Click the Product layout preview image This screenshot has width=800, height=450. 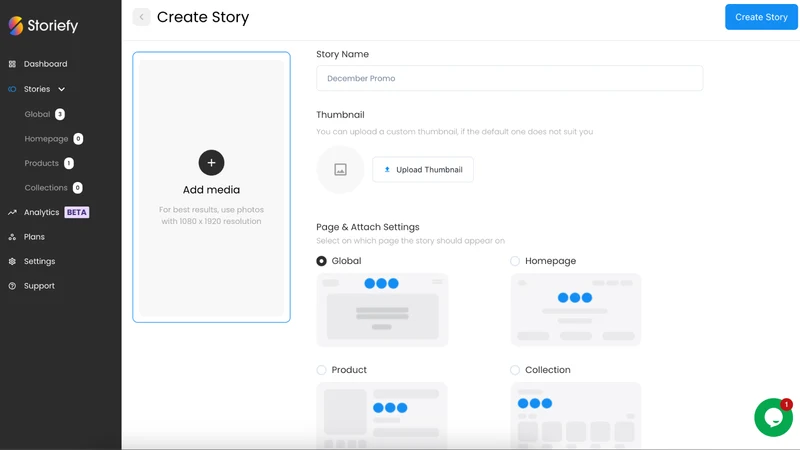(382, 415)
